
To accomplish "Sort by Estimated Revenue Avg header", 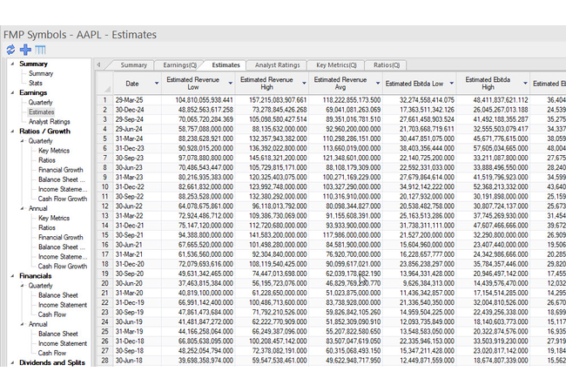I will click(x=340, y=84).
